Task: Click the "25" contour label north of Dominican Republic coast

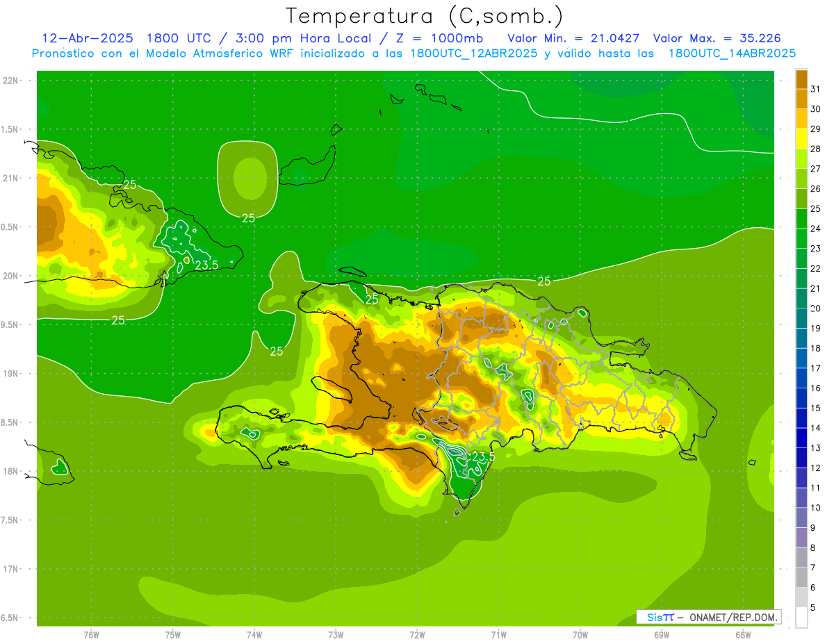Action: tap(544, 281)
